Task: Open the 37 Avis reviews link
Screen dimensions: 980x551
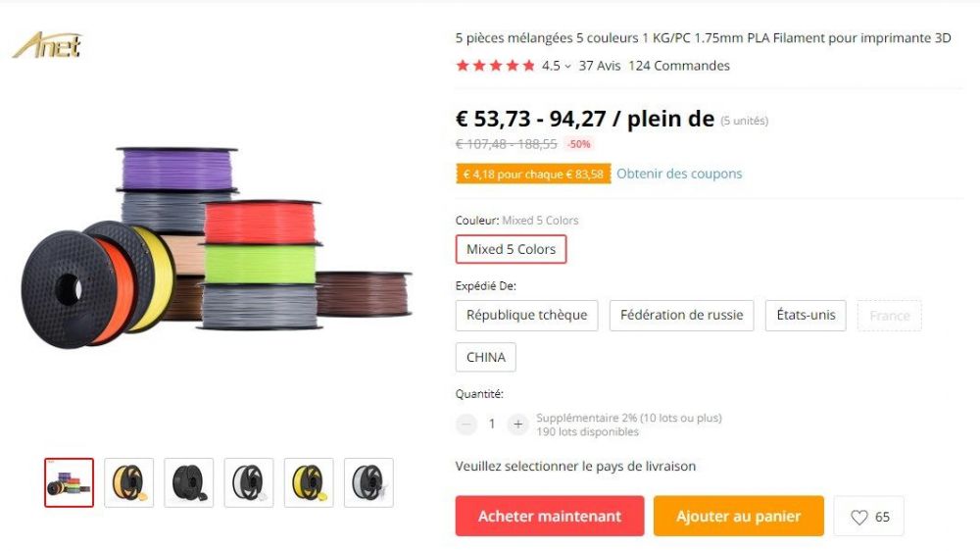Action: coord(600,66)
